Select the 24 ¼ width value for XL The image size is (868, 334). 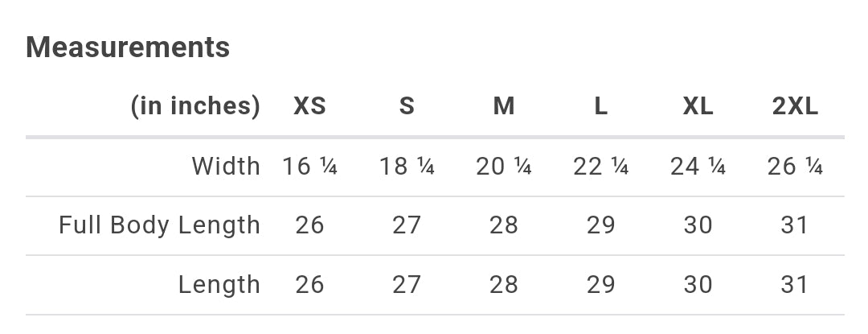[x=698, y=167]
